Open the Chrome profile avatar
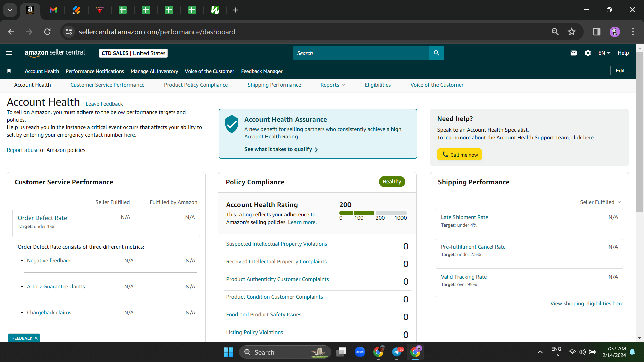The height and width of the screenshot is (362, 644). [x=615, y=32]
